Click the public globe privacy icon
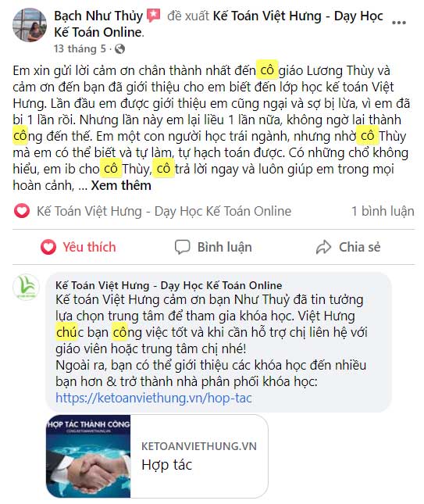 pos(119,49)
